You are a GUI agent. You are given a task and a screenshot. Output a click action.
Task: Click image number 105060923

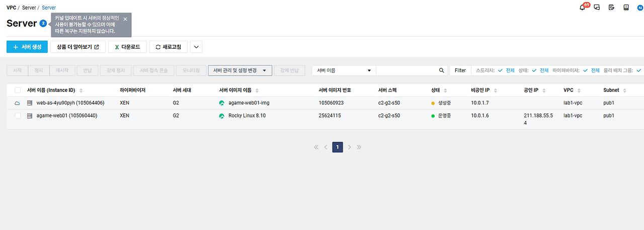pyautogui.click(x=331, y=103)
